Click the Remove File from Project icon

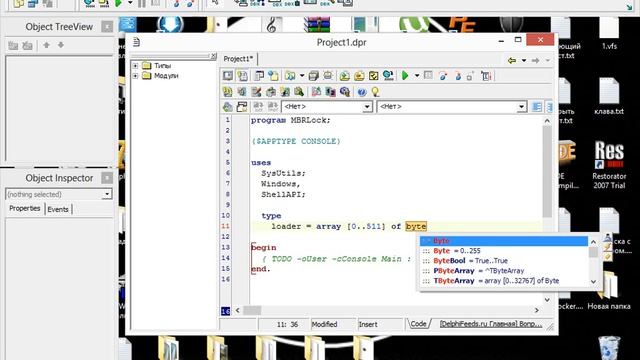click(x=359, y=76)
